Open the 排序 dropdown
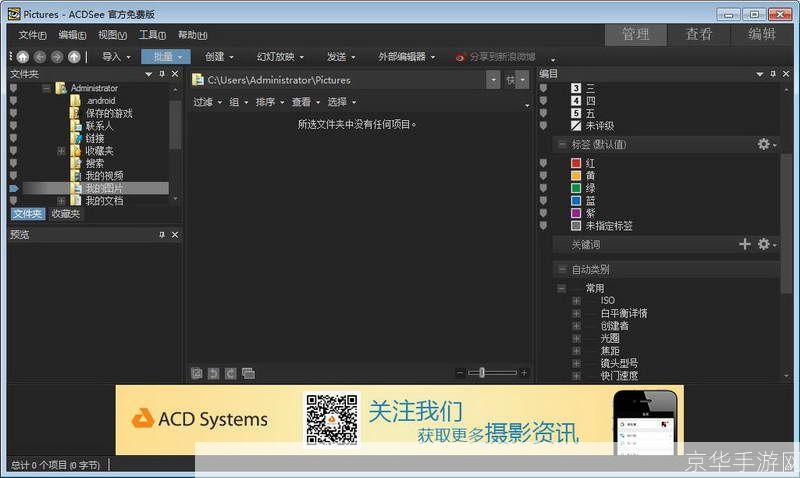 (x=270, y=102)
